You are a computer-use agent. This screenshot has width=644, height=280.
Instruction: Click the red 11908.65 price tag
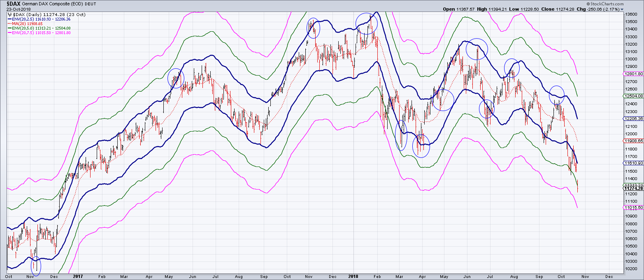tap(633, 141)
